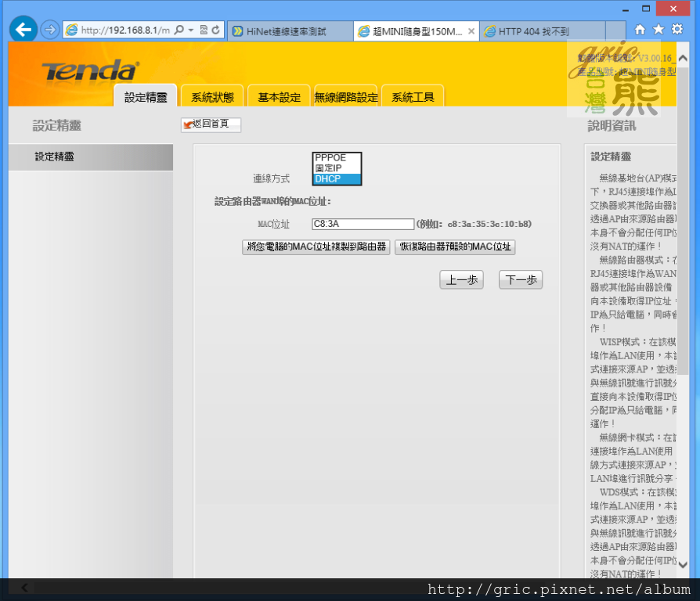Choose DHCP connection type
700x601 pixels.
click(x=337, y=179)
